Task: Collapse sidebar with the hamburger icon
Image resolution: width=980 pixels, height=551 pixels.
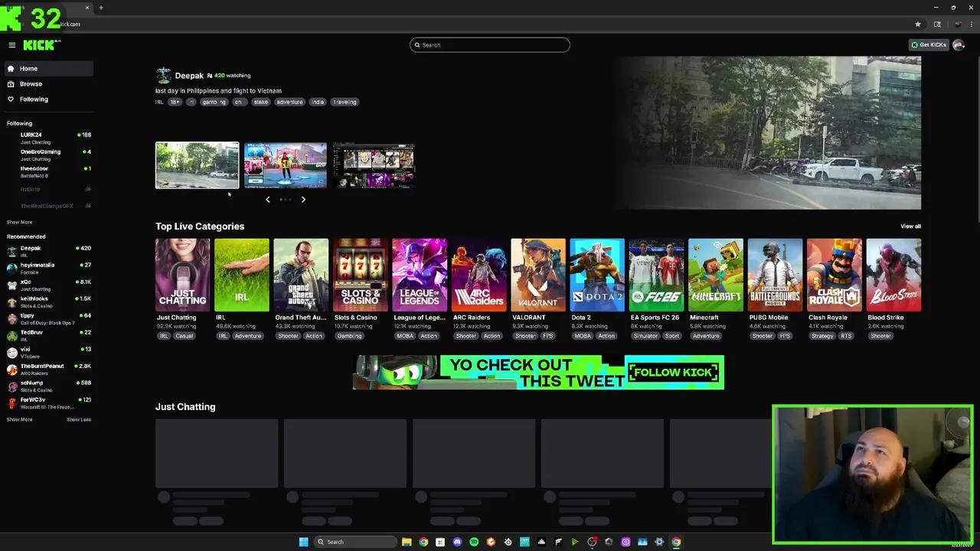Action: point(11,44)
